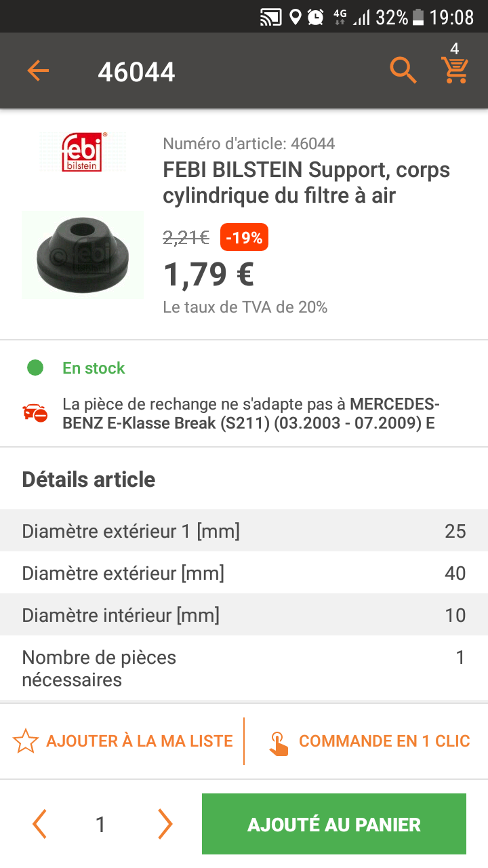Tap the star wishlist icon
The height and width of the screenshot is (868, 488).
(26, 741)
